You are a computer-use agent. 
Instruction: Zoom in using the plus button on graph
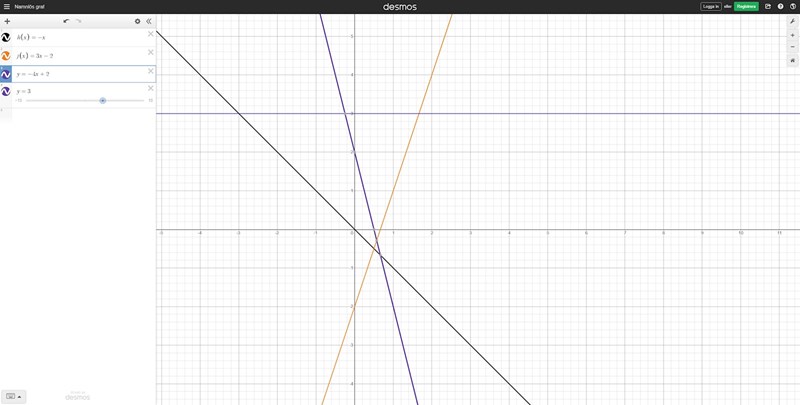coord(792,35)
